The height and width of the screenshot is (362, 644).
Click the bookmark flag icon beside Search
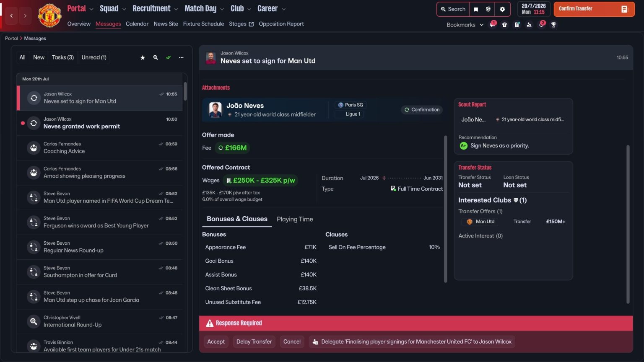pos(476,9)
